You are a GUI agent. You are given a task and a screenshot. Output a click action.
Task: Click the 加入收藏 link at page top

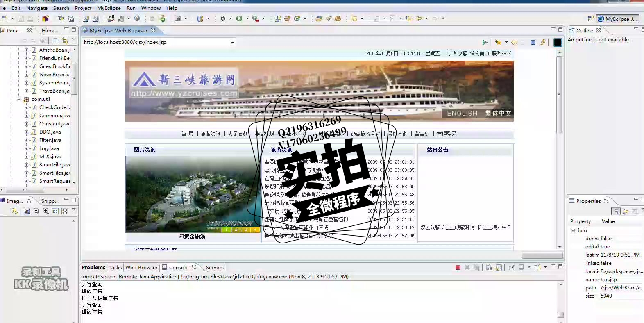(x=457, y=53)
